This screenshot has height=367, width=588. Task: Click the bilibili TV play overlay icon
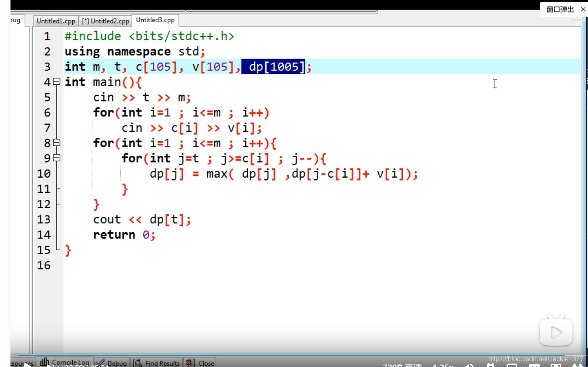click(556, 332)
